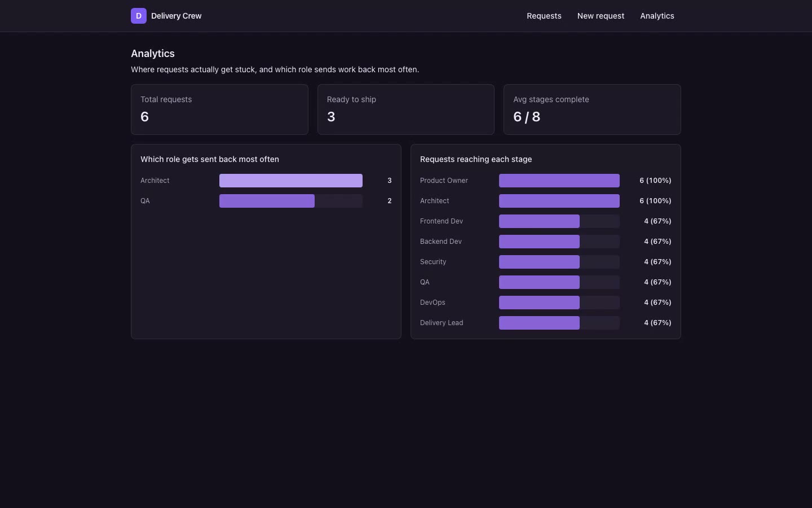812x508 pixels.
Task: Click the Security stage bar
Action: [x=559, y=262]
